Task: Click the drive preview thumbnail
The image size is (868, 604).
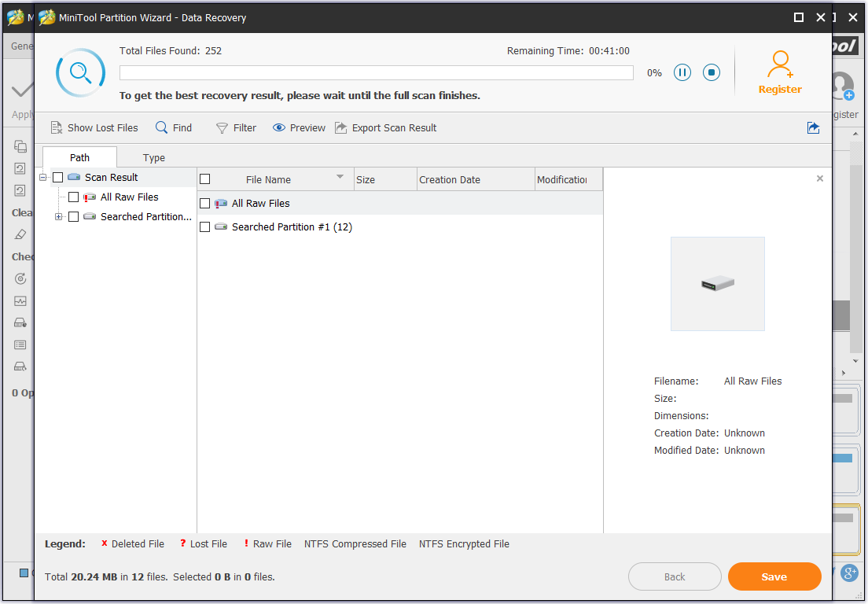Action: [x=717, y=283]
